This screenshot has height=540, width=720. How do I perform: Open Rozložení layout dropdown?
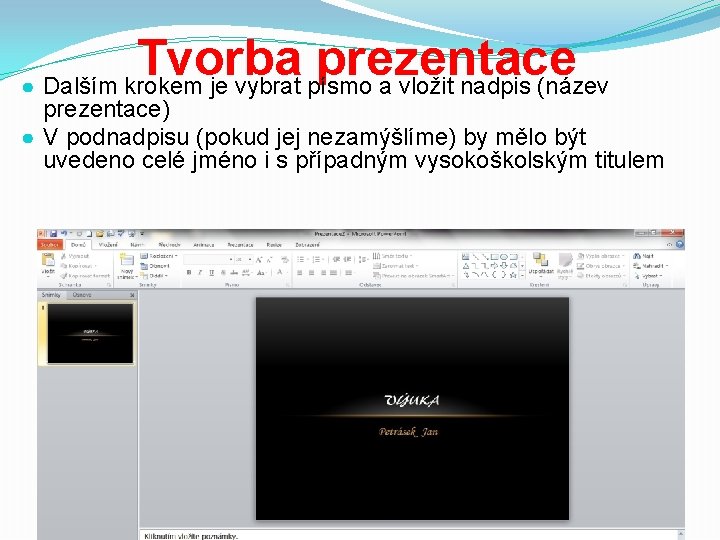click(x=159, y=256)
